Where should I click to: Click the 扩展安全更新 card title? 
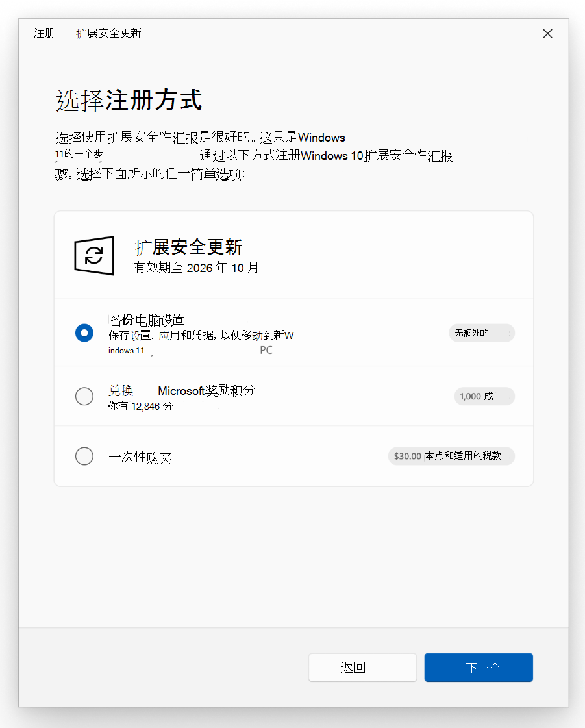pyautogui.click(x=187, y=247)
